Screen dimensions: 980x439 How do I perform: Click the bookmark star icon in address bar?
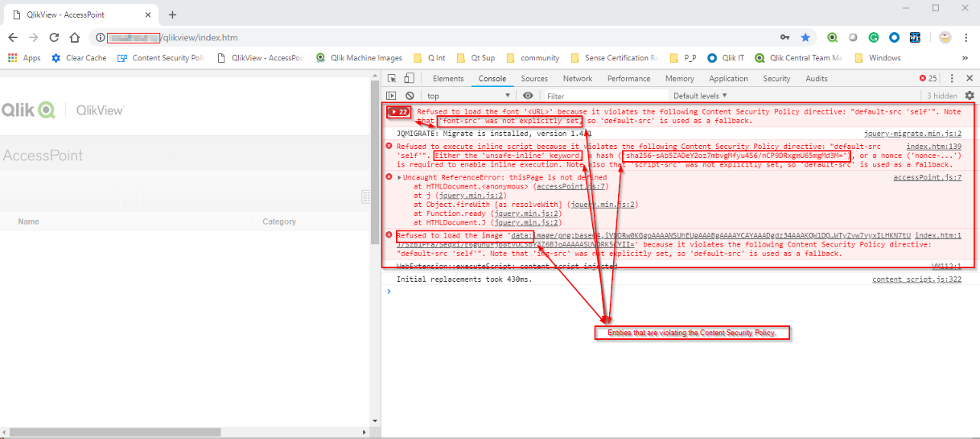coord(805,37)
